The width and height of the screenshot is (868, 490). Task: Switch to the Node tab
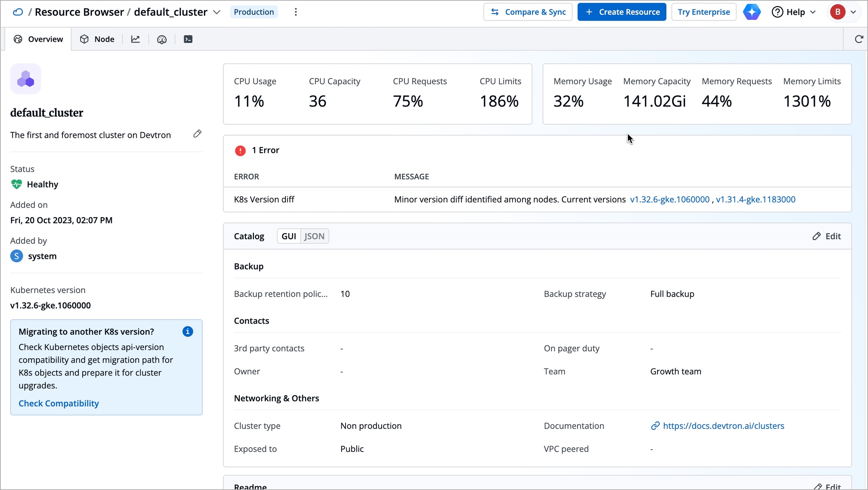point(97,39)
